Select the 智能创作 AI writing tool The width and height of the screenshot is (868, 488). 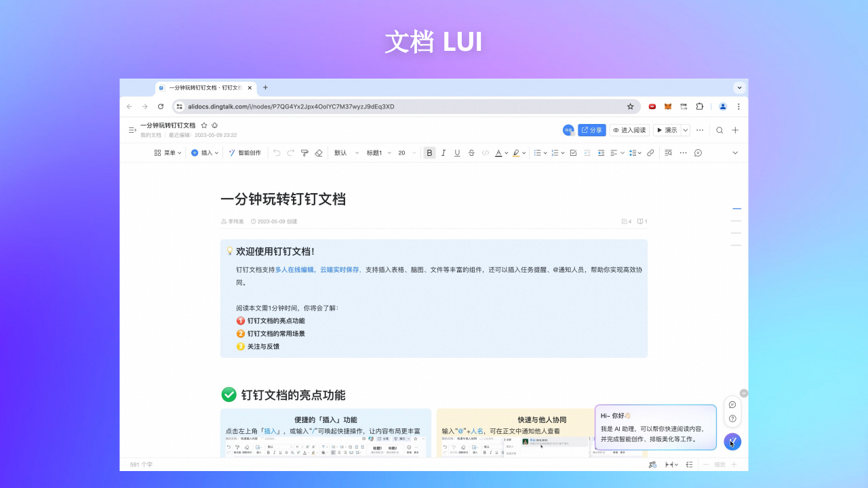(244, 152)
